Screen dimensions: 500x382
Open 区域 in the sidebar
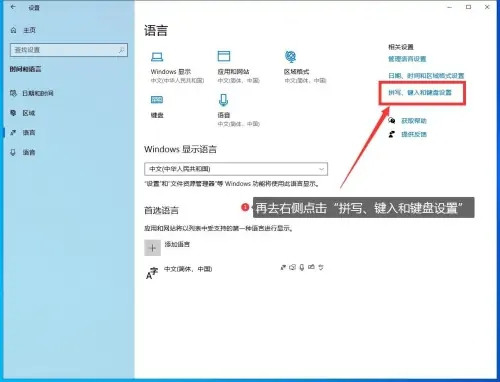click(29, 113)
